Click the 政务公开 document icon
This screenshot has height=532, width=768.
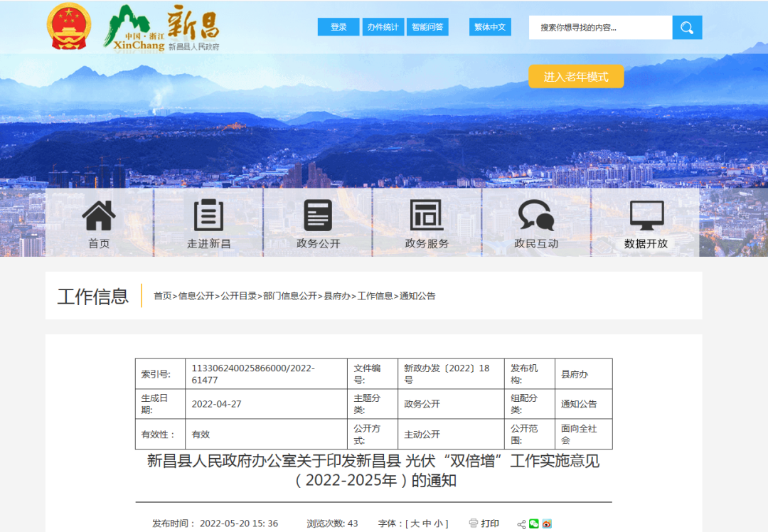(318, 216)
